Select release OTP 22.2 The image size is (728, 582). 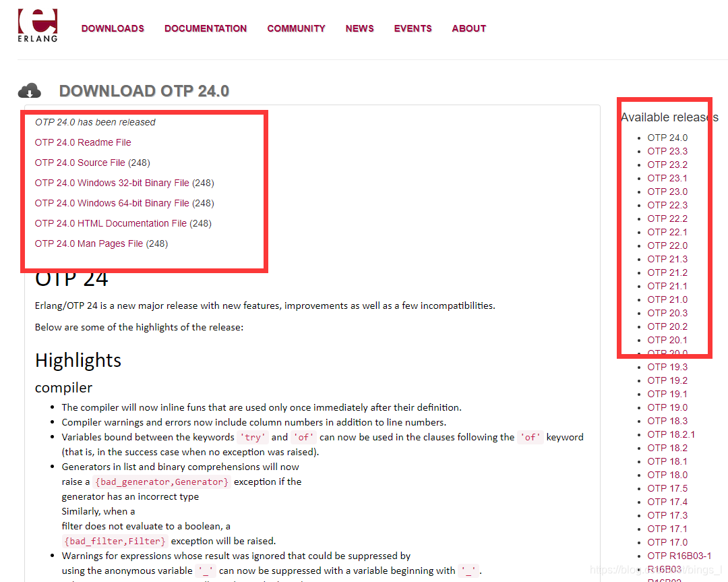(667, 219)
